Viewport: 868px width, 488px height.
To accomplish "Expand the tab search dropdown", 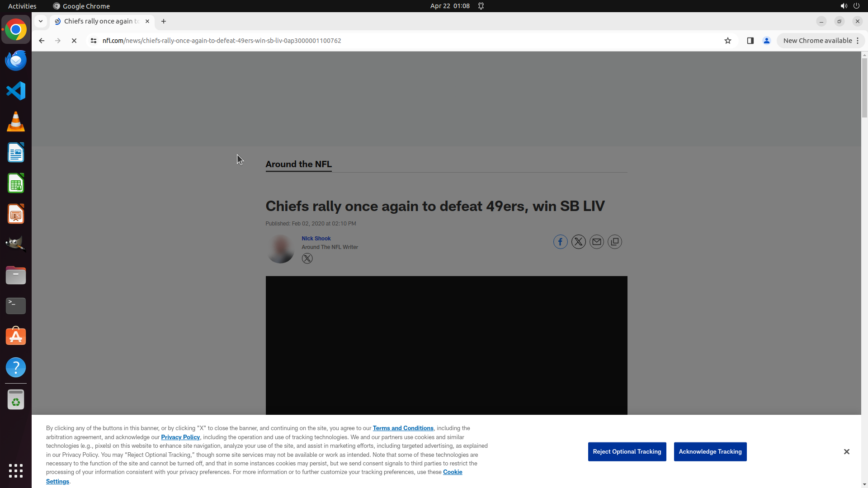I will pos(41,21).
